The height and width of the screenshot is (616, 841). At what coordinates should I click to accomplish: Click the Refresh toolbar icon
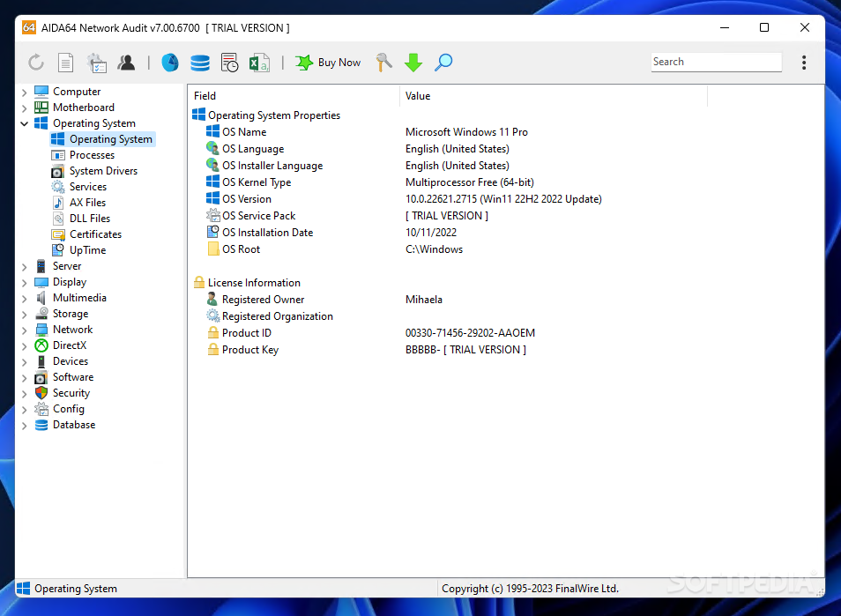tap(36, 63)
